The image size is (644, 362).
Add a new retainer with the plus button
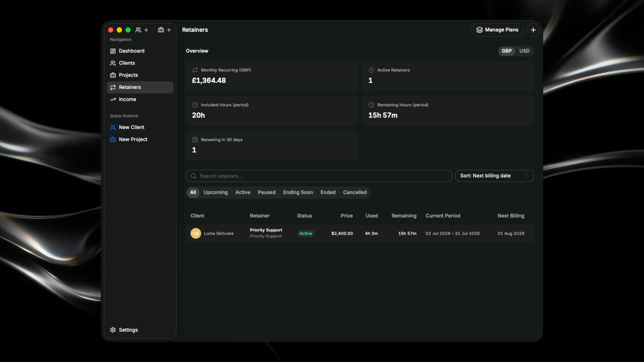533,30
